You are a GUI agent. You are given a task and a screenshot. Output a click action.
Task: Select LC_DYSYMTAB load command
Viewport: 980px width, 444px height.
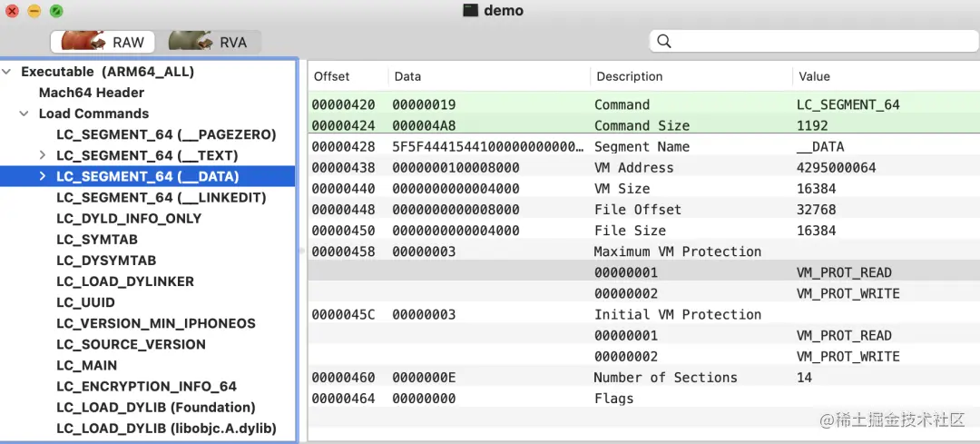tap(105, 261)
